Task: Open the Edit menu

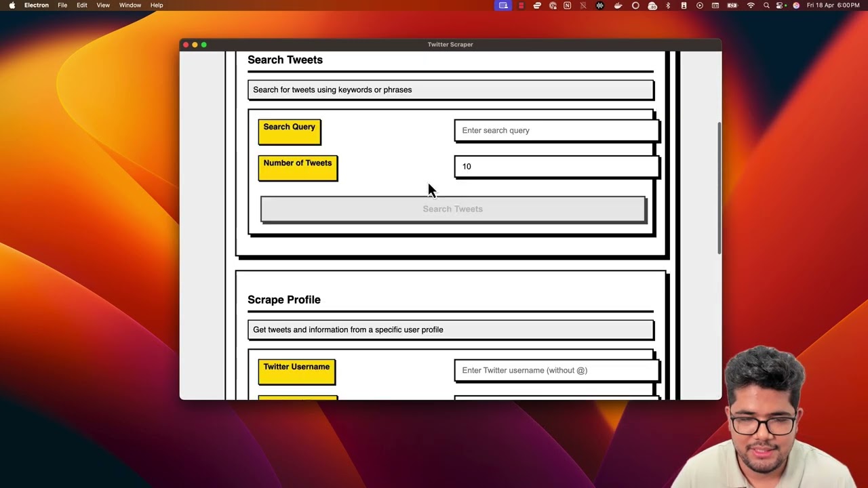Action: 82,5
